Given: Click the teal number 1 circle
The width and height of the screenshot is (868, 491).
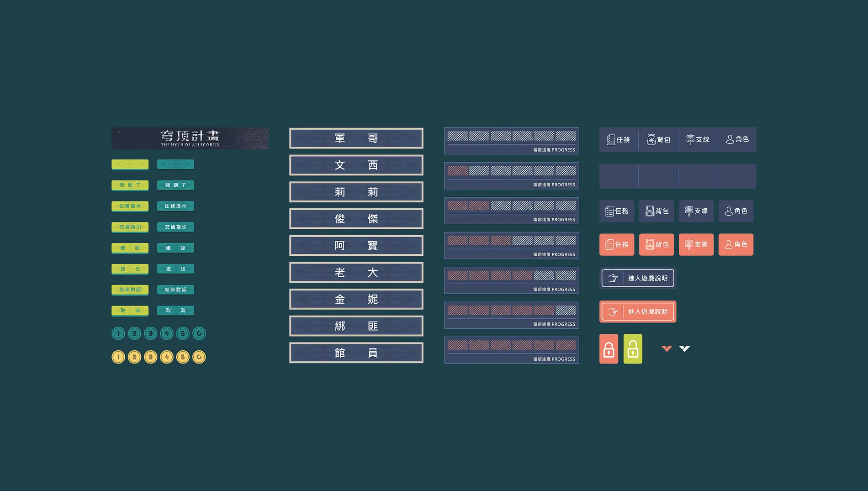Looking at the screenshot, I should (x=118, y=333).
